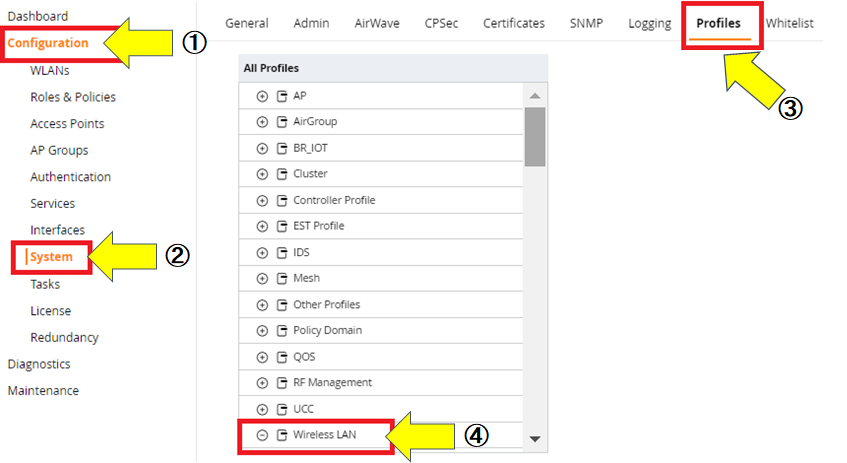Click the Cluster profile page icon
Screen dimensions: 847x463
click(281, 174)
